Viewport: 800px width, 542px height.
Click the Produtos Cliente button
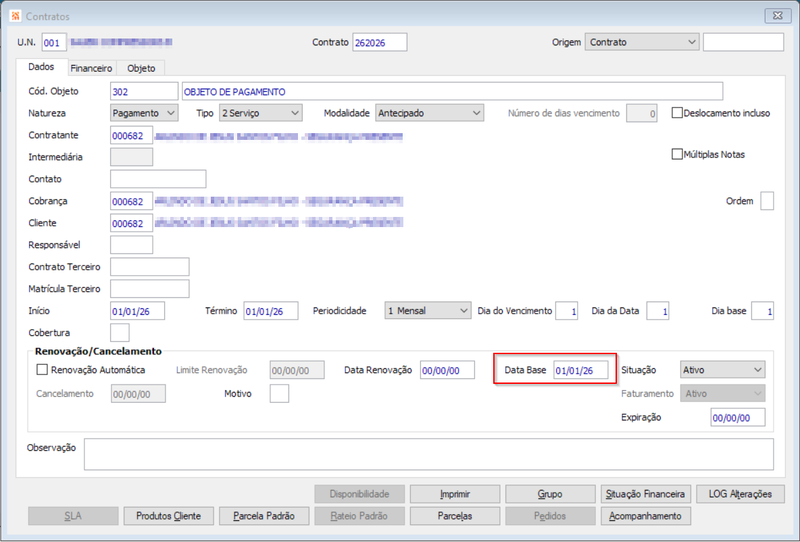[x=168, y=516]
